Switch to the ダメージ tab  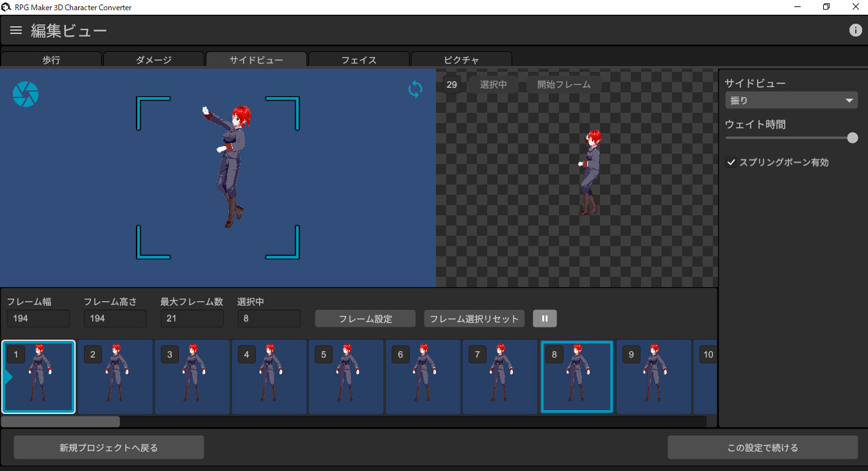point(154,60)
